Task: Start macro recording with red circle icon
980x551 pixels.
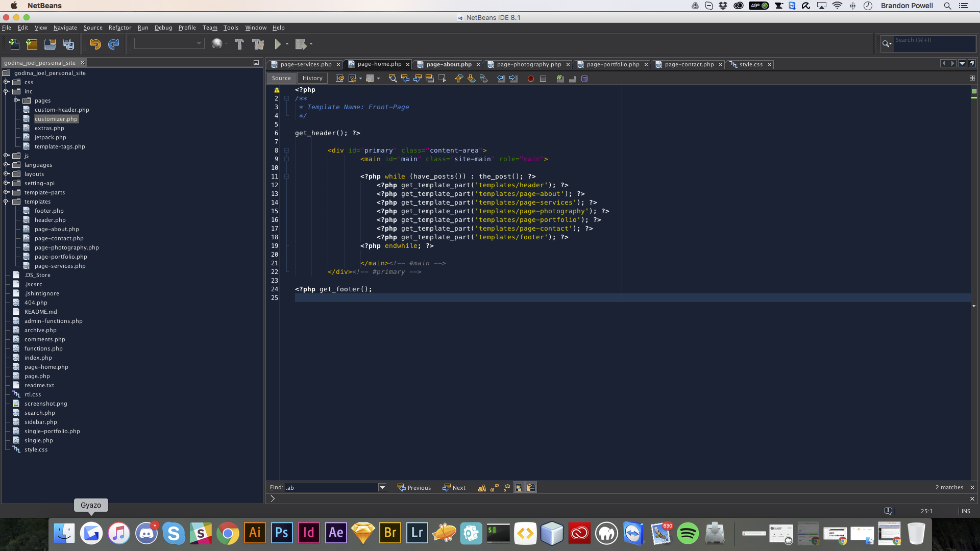Action: click(531, 79)
